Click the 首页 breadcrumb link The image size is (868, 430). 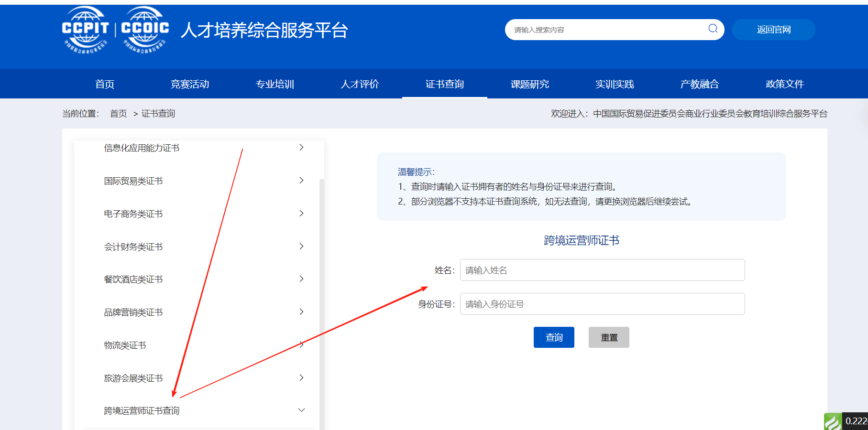coord(118,114)
